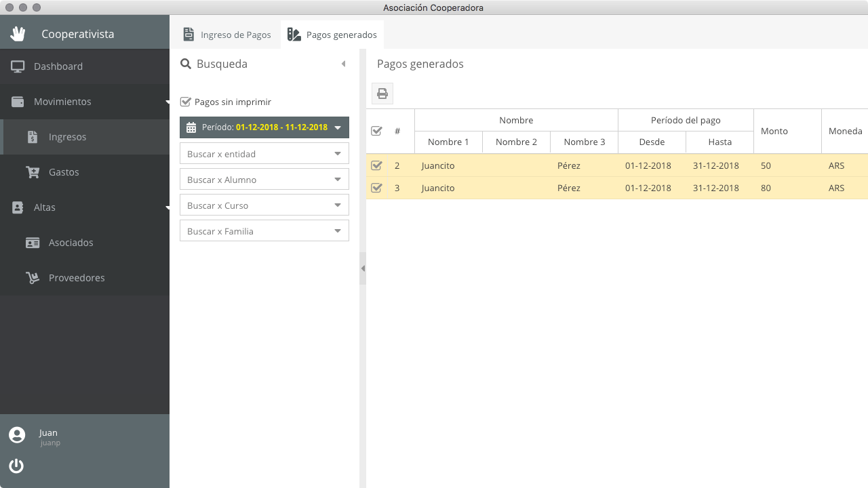Click the Nombre 1 column header
The image size is (868, 488).
(x=448, y=142)
